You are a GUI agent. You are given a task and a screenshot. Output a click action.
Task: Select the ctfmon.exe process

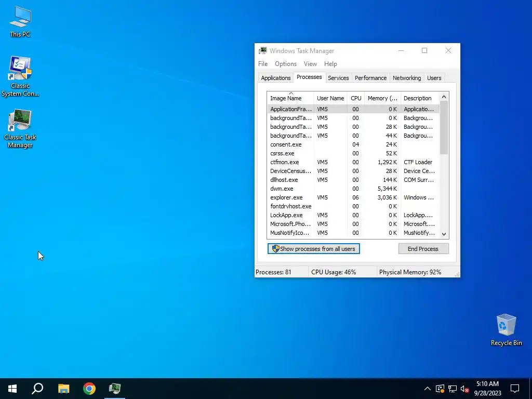click(353, 162)
